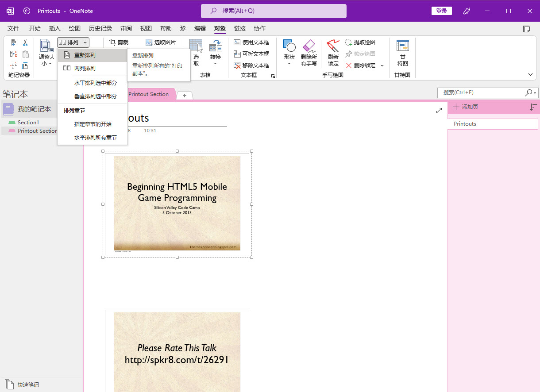Expand the 形状 shapes dropdown
Viewport: 540px width, 392px height.
coord(289,63)
